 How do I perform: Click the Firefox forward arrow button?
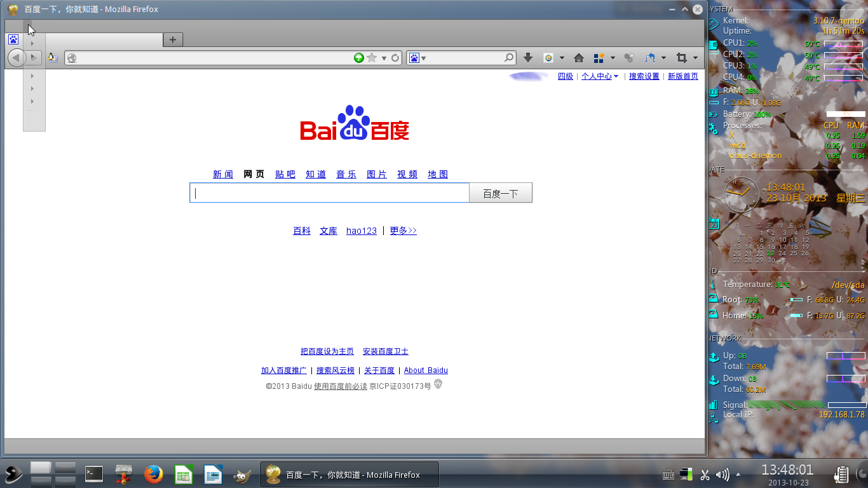[34, 58]
